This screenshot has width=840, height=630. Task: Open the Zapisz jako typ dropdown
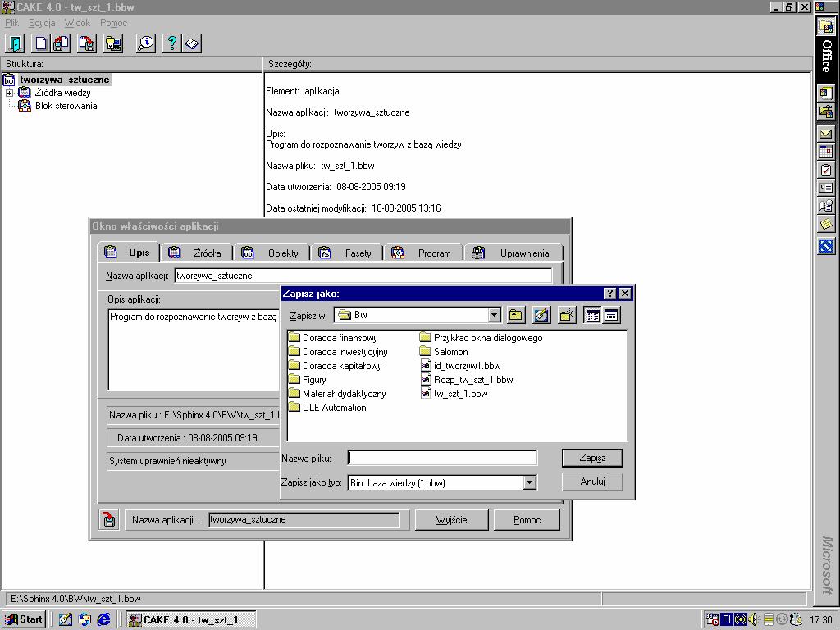pyautogui.click(x=529, y=482)
